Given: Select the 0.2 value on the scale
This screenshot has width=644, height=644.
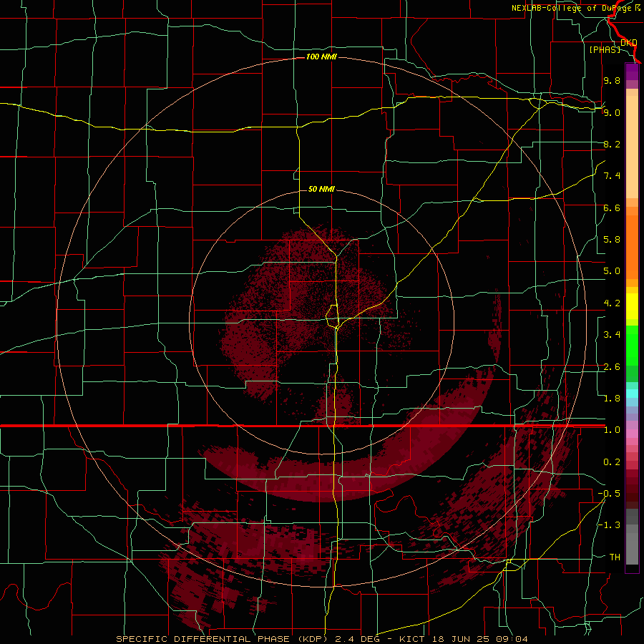Looking at the screenshot, I should tap(612, 462).
